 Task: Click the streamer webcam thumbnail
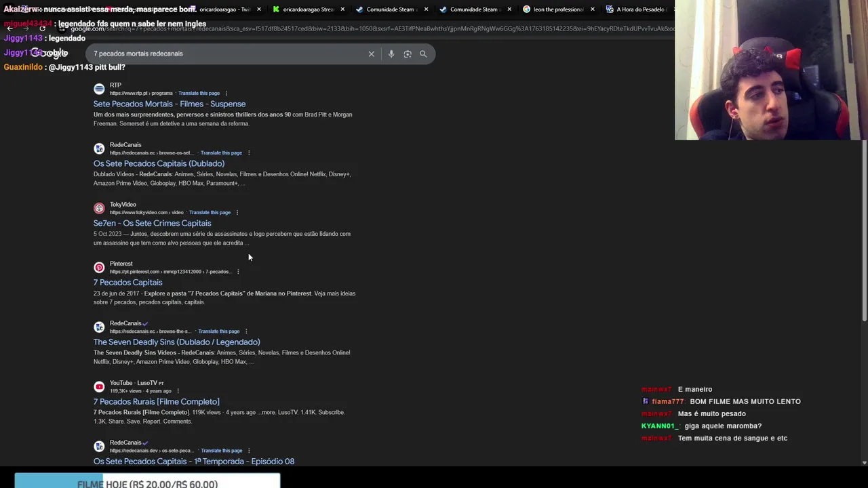click(x=771, y=70)
